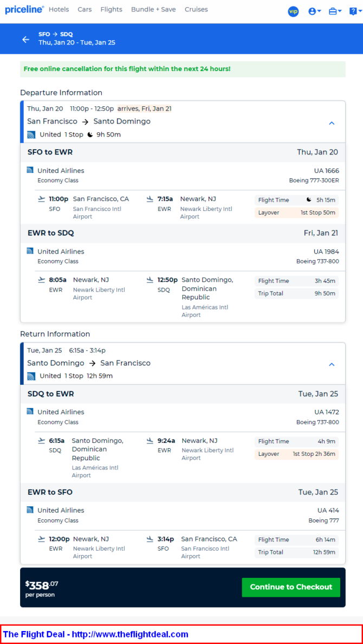This screenshot has width=363, height=644.
Task: Click the 'Trip Total 12h 59m' row
Action: (296, 552)
